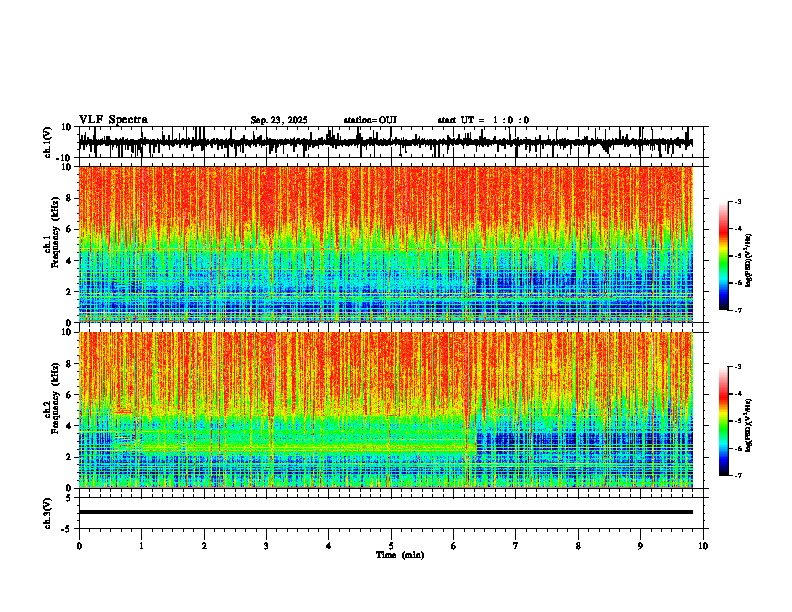
Task: Click the '10' kHz tick of ch.1 spectrogram
Action: click(x=67, y=167)
